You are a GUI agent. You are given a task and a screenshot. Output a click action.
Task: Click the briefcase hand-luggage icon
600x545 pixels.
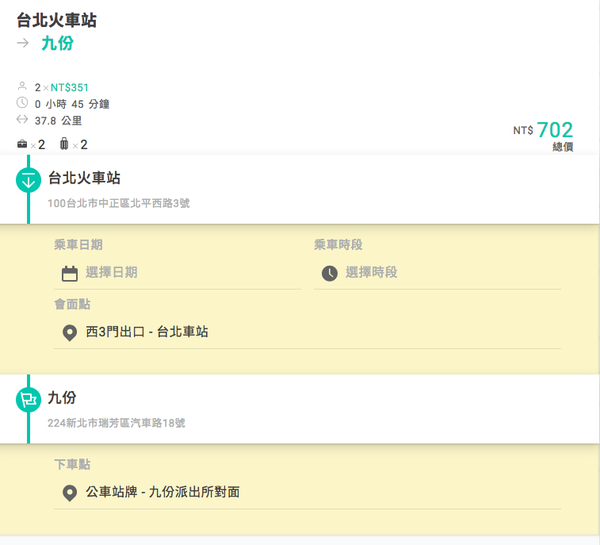(x=23, y=145)
